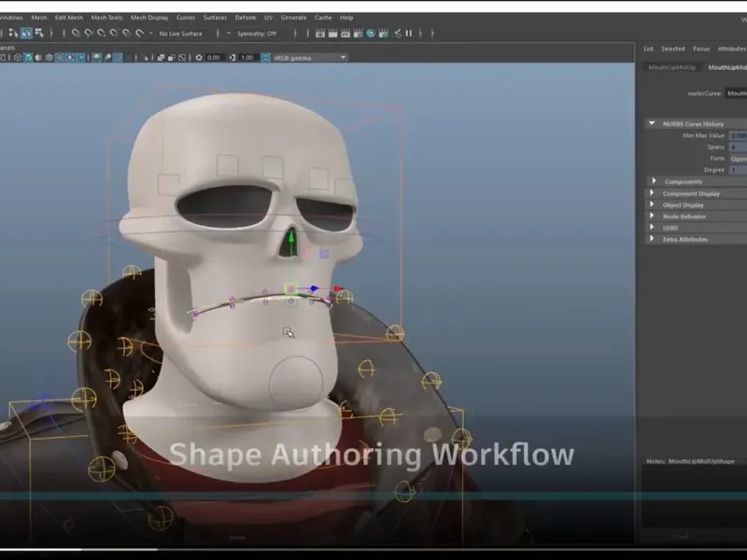Grab the red X-axis move arrow
The width and height of the screenshot is (747, 560).
point(337,288)
